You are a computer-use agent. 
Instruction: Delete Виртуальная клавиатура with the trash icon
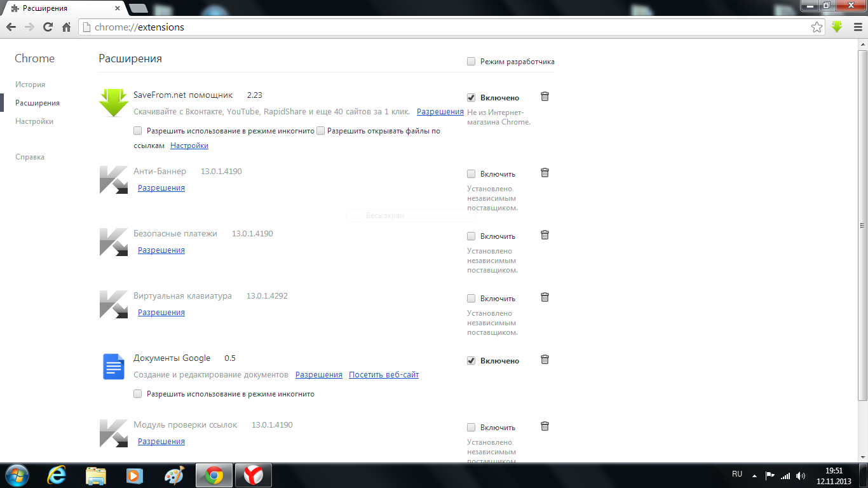(x=545, y=297)
